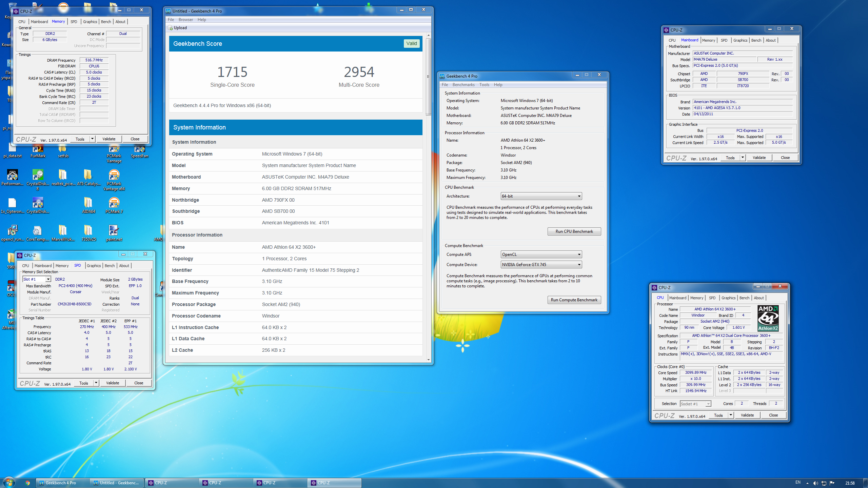Click Close in SPD CPU-Z window
Screen dimensions: 868x488
(139, 383)
